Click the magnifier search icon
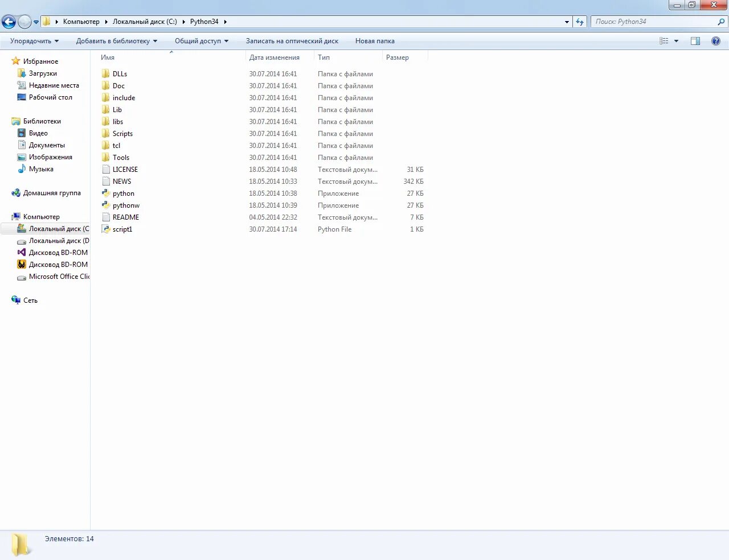Viewport: 729px width, 560px height. (722, 22)
